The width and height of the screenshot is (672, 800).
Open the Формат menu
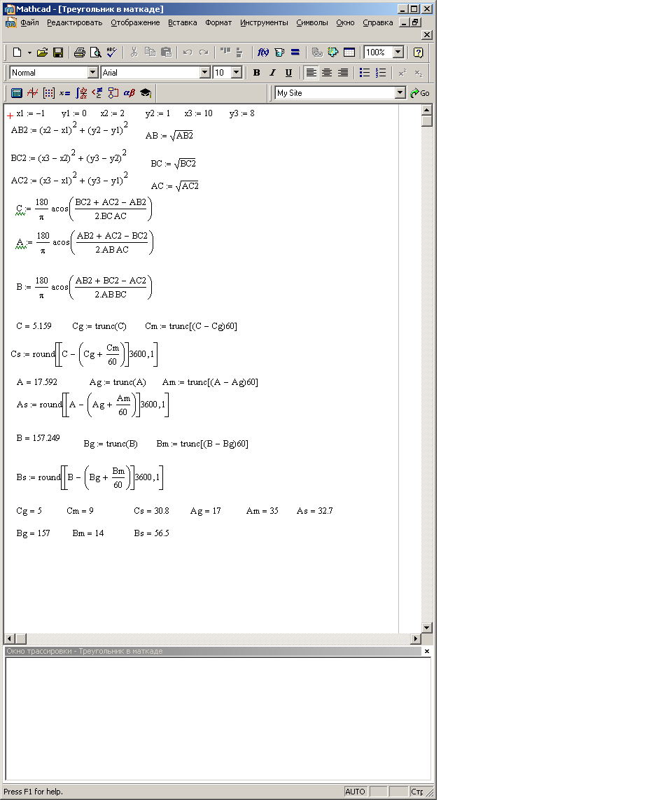tap(218, 22)
